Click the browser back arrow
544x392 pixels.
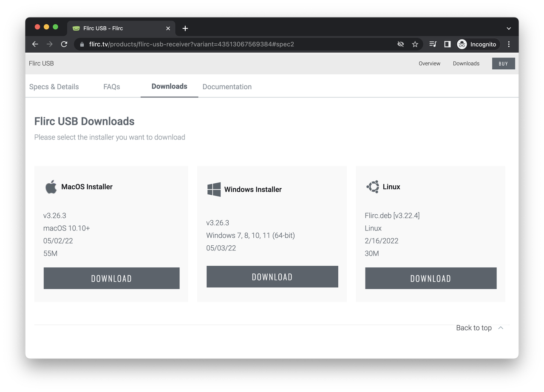35,44
